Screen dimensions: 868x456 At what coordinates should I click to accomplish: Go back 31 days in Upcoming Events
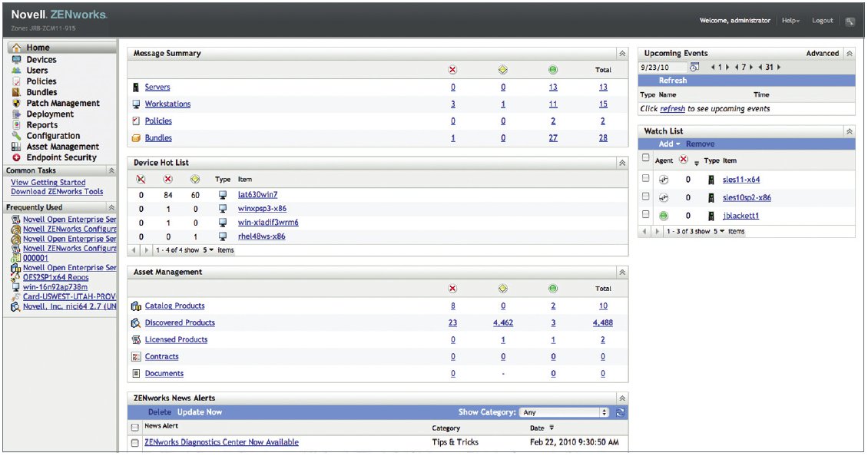point(760,67)
